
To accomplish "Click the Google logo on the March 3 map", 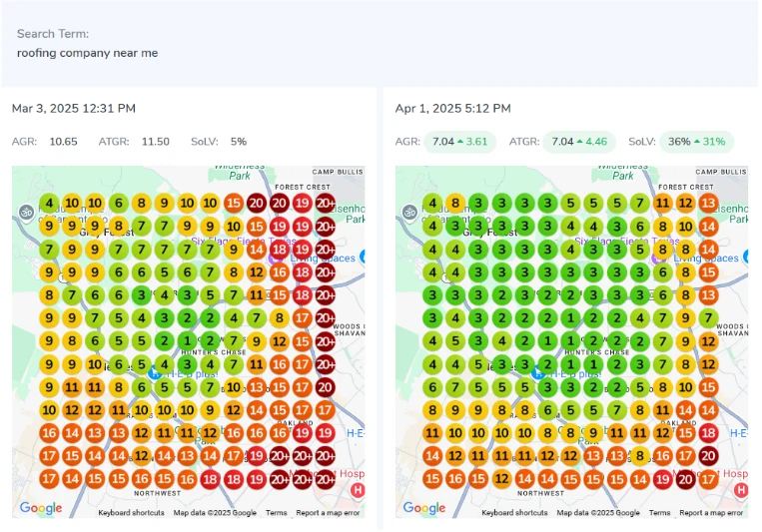I will pyautogui.click(x=41, y=508).
